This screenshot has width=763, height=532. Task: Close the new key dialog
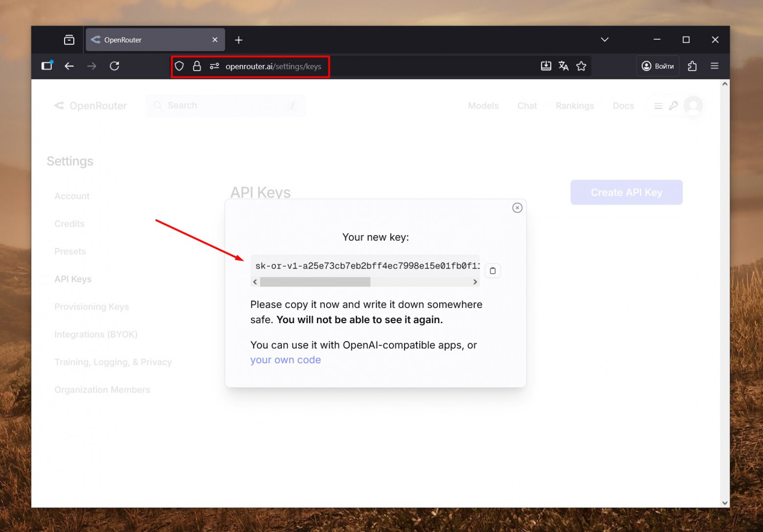click(x=517, y=207)
